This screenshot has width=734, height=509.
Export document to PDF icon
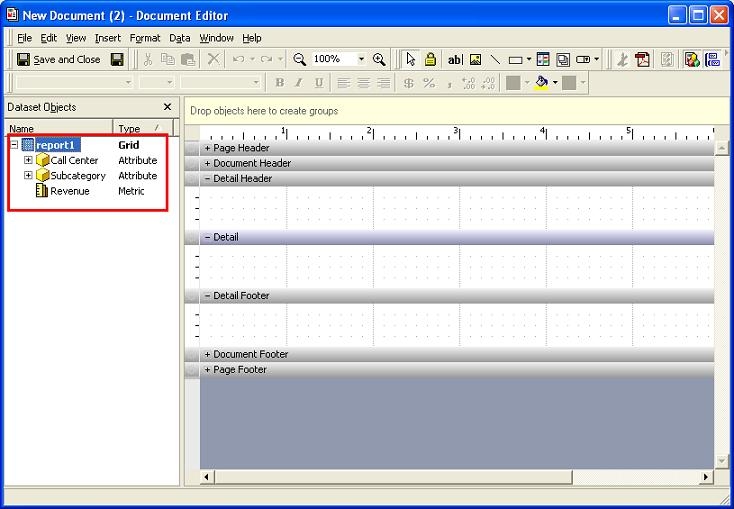(x=643, y=60)
